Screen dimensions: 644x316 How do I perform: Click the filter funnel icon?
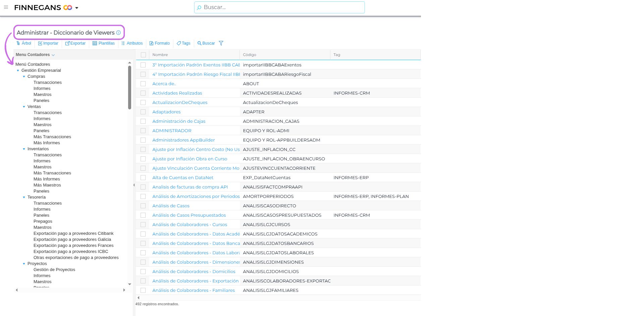pyautogui.click(x=221, y=43)
